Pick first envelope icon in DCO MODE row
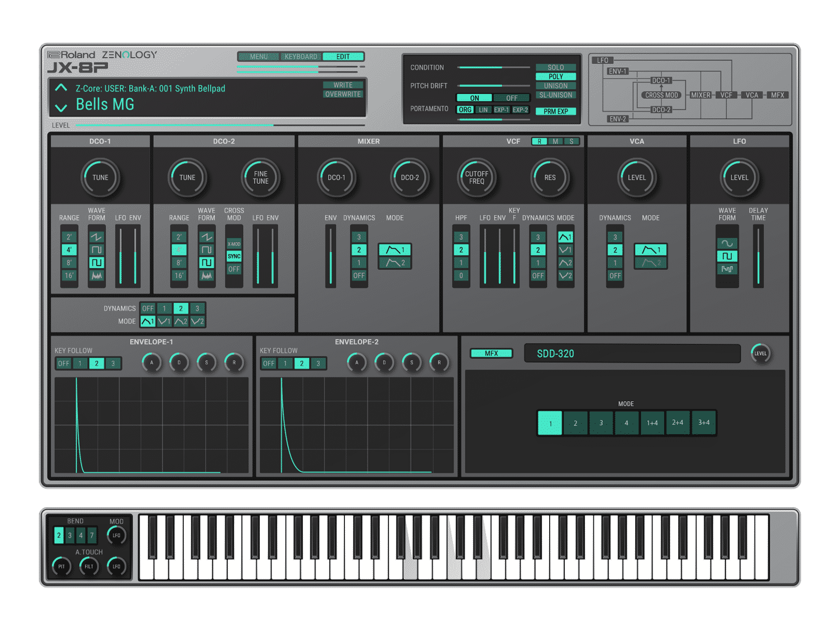The width and height of the screenshot is (840, 630). (x=148, y=321)
